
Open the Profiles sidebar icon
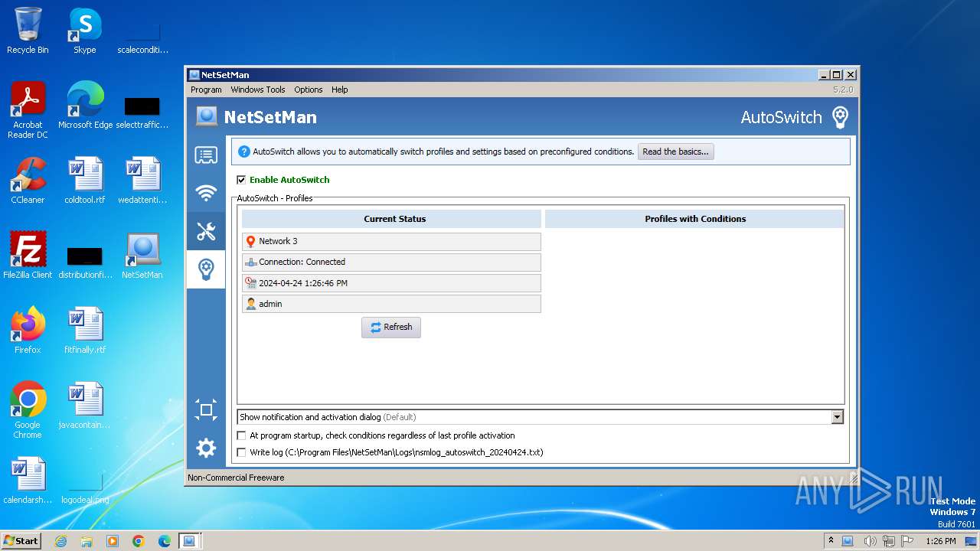[x=206, y=156]
